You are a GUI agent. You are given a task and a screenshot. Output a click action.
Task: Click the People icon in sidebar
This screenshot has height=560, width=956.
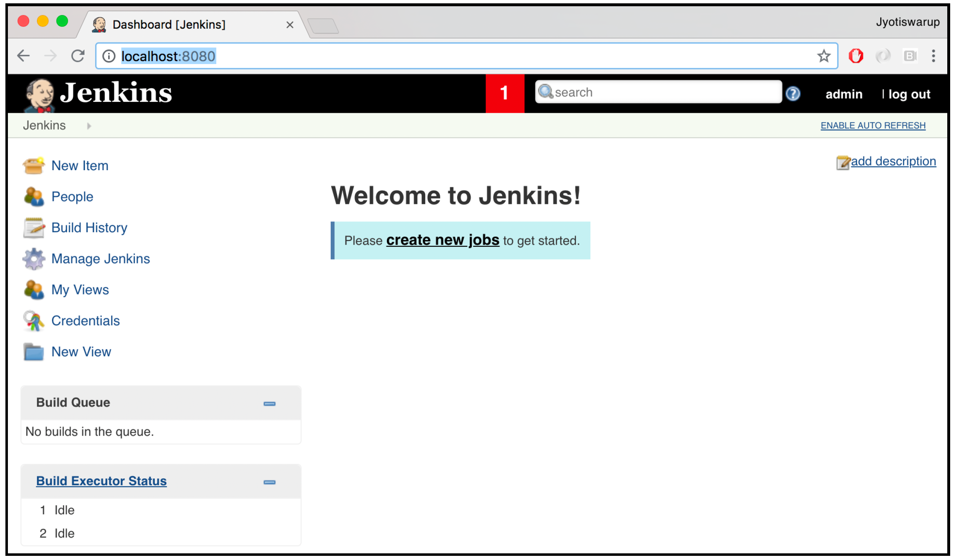tap(34, 197)
